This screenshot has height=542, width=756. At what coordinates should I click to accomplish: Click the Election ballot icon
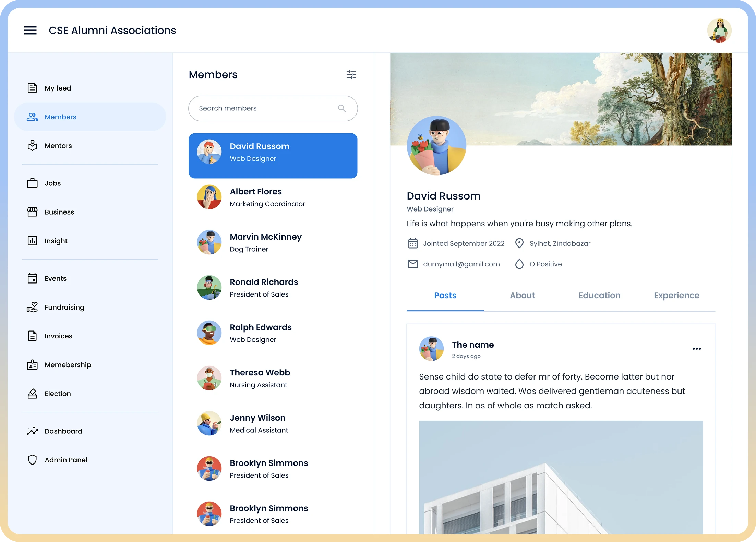point(32,394)
